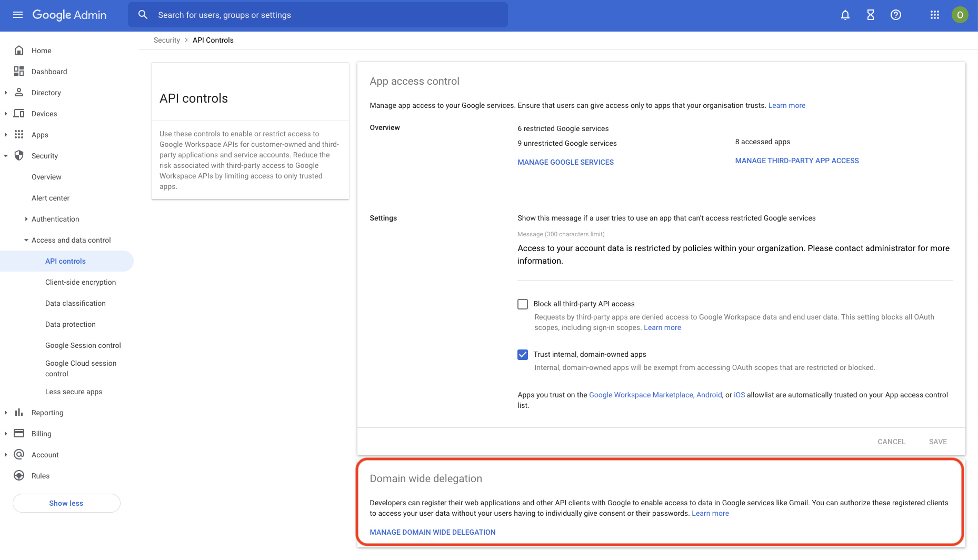Open the help question mark icon
The height and width of the screenshot is (560, 978).
[x=896, y=15]
